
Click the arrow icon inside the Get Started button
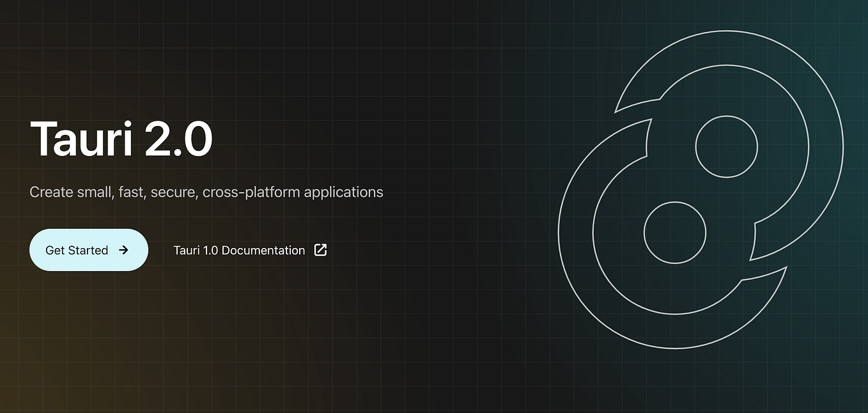pos(123,250)
